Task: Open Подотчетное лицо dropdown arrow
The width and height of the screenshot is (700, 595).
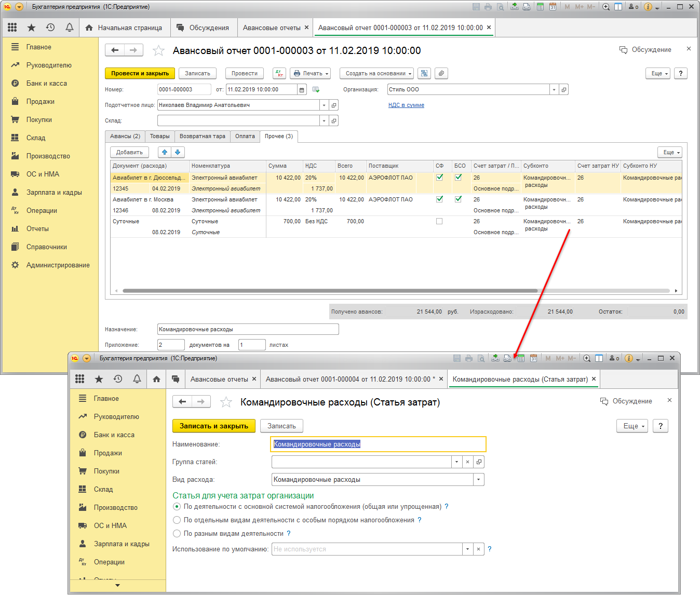Action: pos(324,105)
